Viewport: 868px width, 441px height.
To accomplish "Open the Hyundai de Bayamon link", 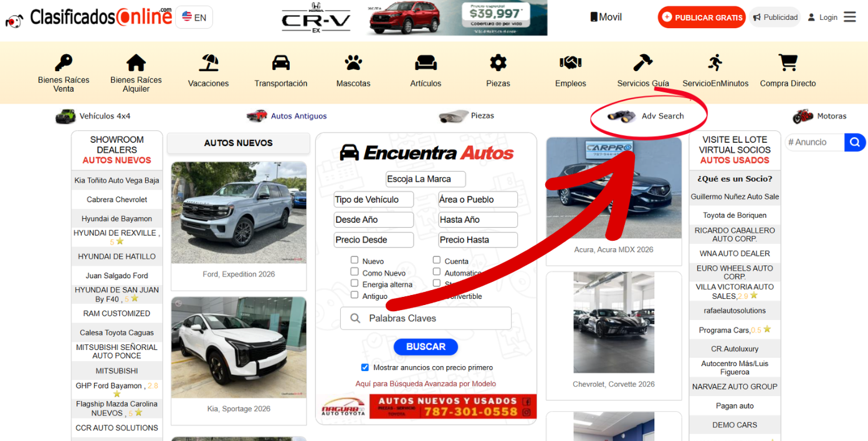I will tap(117, 219).
